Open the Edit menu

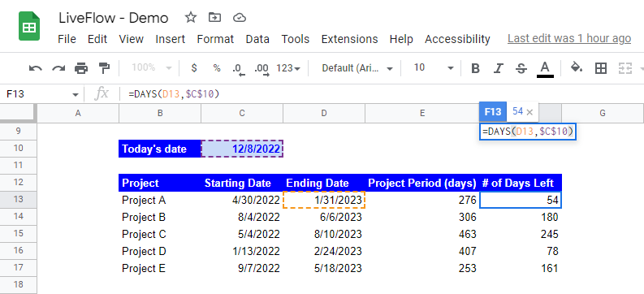click(x=97, y=39)
